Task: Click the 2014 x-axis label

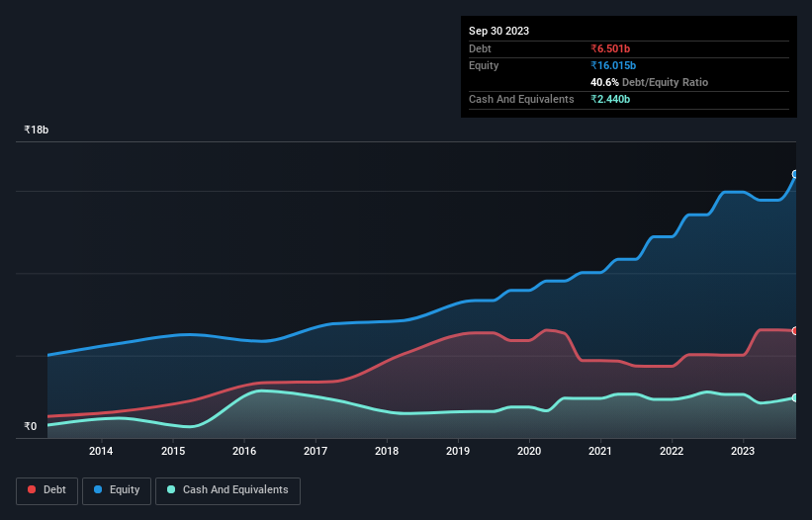Action: point(101,451)
